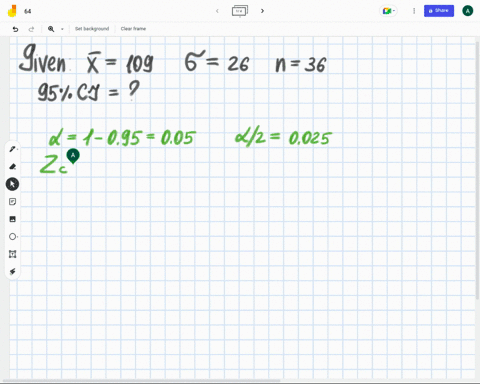
Task: Click the jam title "64"
Action: [28, 11]
